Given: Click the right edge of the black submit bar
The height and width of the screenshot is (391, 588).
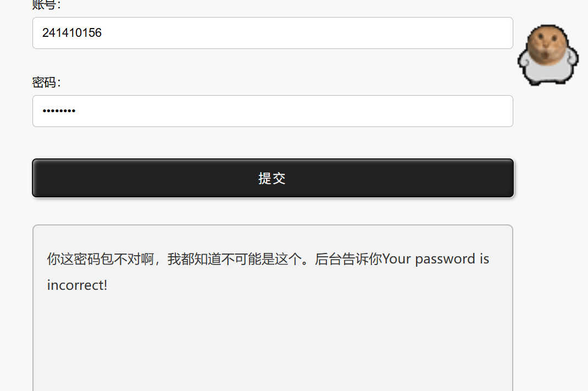Looking at the screenshot, I should pyautogui.click(x=505, y=178).
